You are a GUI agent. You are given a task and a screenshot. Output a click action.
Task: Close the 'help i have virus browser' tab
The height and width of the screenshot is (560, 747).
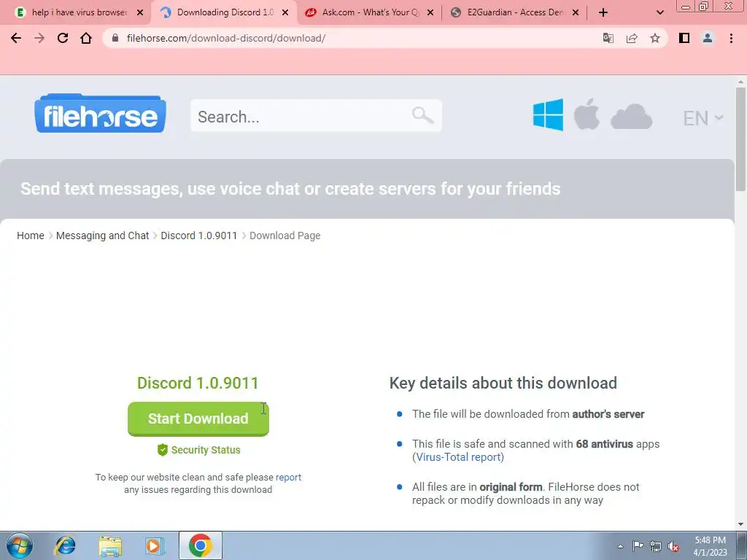coord(140,13)
